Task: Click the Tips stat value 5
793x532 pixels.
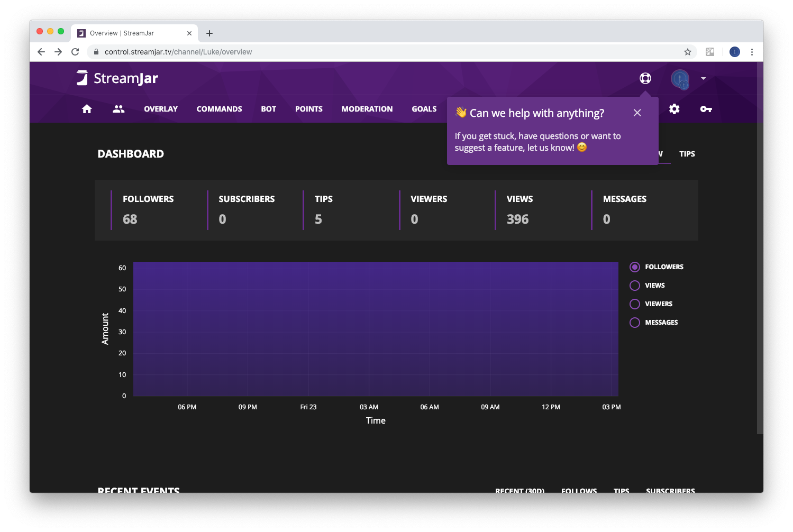Action: click(318, 219)
